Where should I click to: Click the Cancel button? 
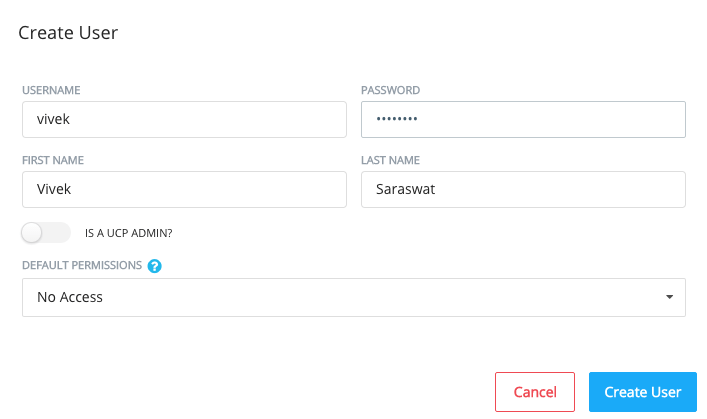(535, 392)
